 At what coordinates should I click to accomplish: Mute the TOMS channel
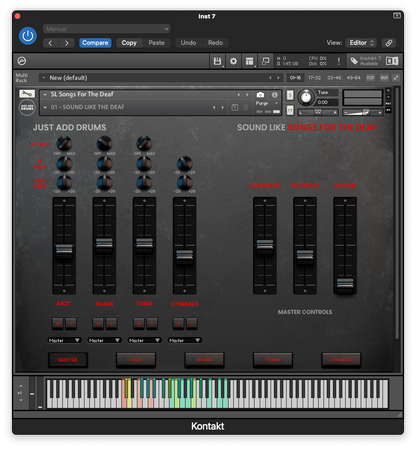[x=139, y=323]
